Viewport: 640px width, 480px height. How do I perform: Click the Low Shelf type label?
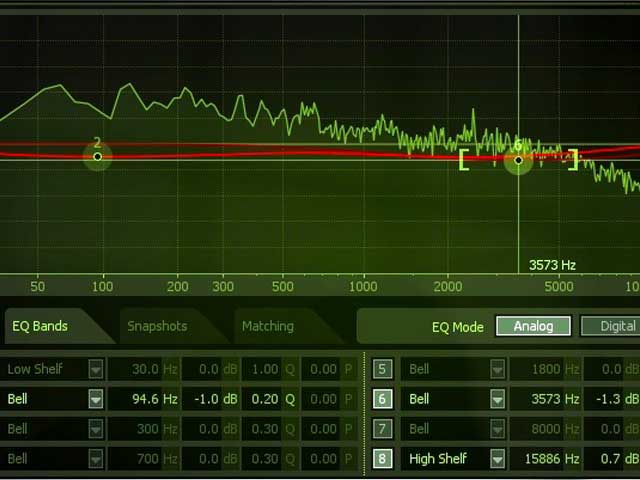tap(35, 369)
